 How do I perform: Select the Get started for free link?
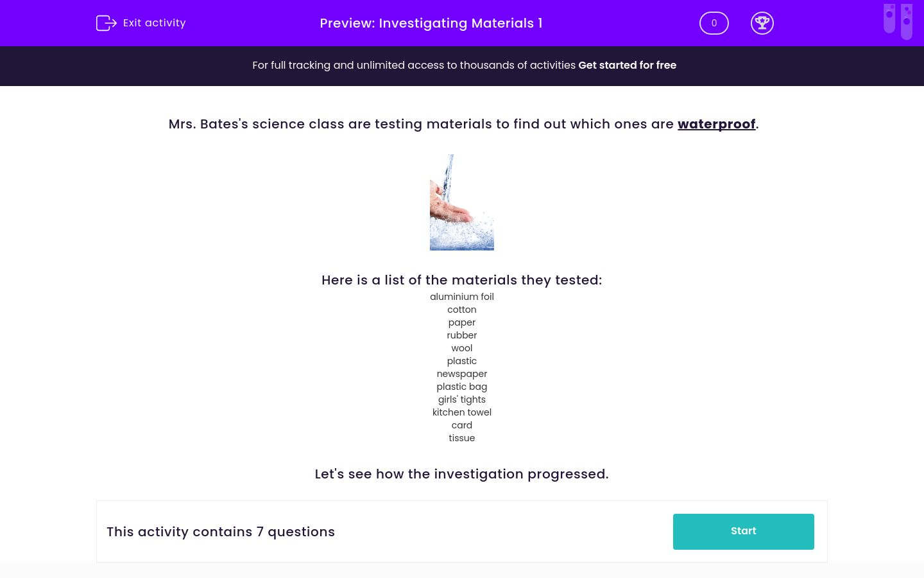[x=627, y=66]
